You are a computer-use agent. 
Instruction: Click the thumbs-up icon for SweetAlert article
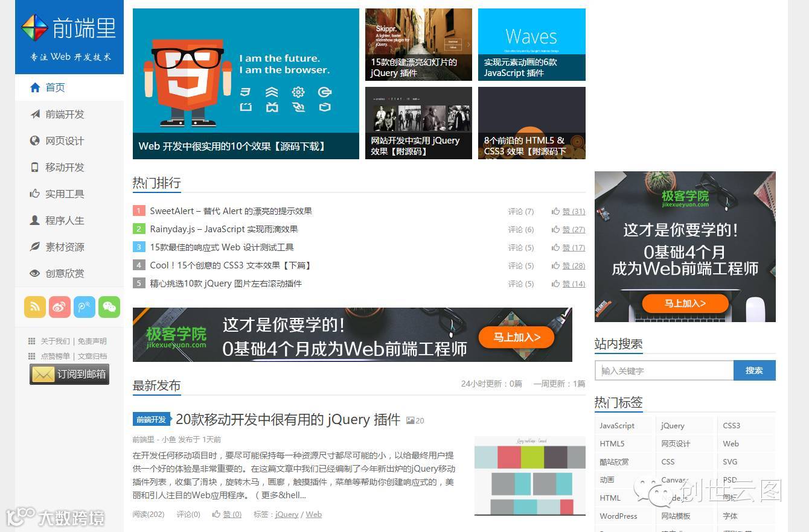click(555, 211)
